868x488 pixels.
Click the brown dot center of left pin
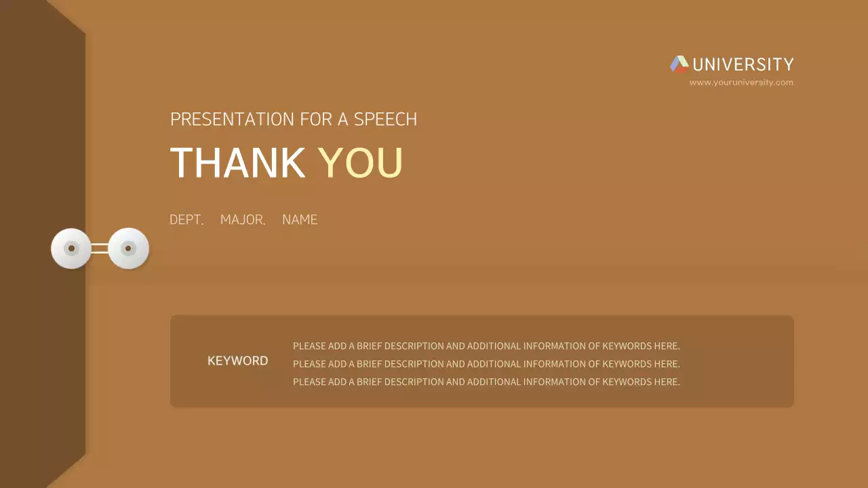[71, 249]
